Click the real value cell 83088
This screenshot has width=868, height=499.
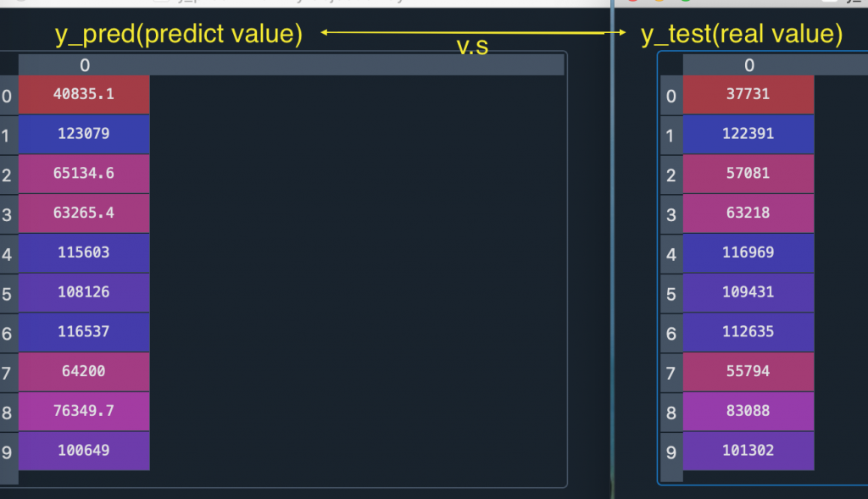[748, 411]
